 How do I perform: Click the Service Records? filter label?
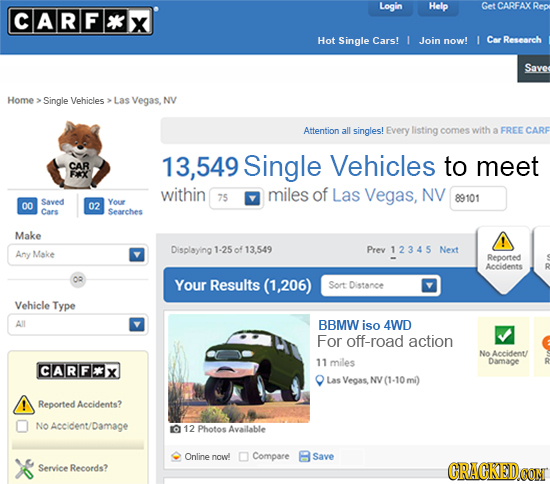tap(73, 468)
